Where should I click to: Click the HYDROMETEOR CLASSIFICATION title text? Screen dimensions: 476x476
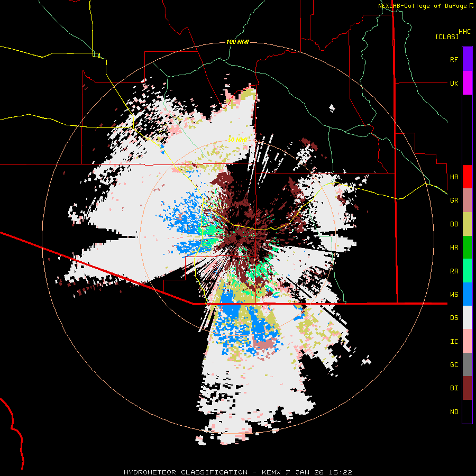click(186, 472)
